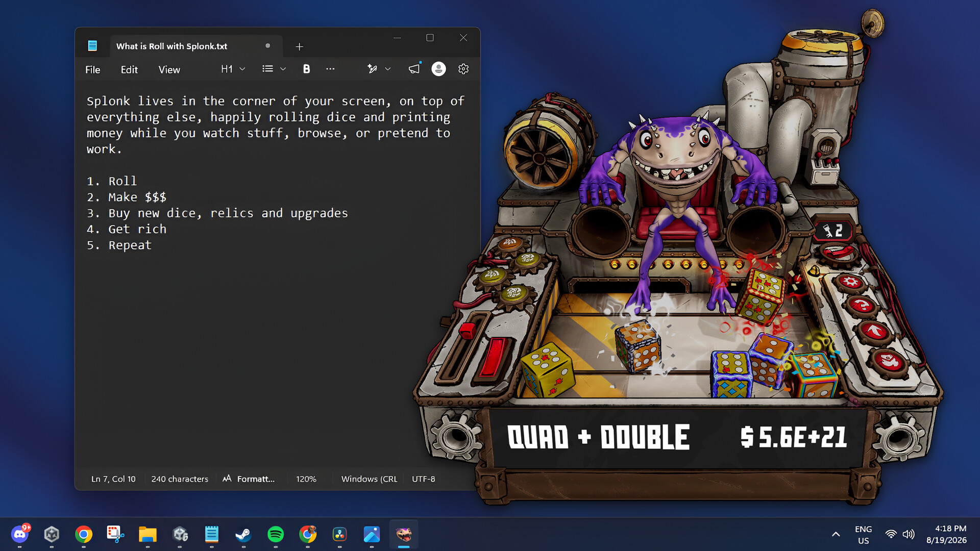This screenshot has width=980, height=551.
Task: Open Steam from the taskbar
Action: [x=243, y=534]
